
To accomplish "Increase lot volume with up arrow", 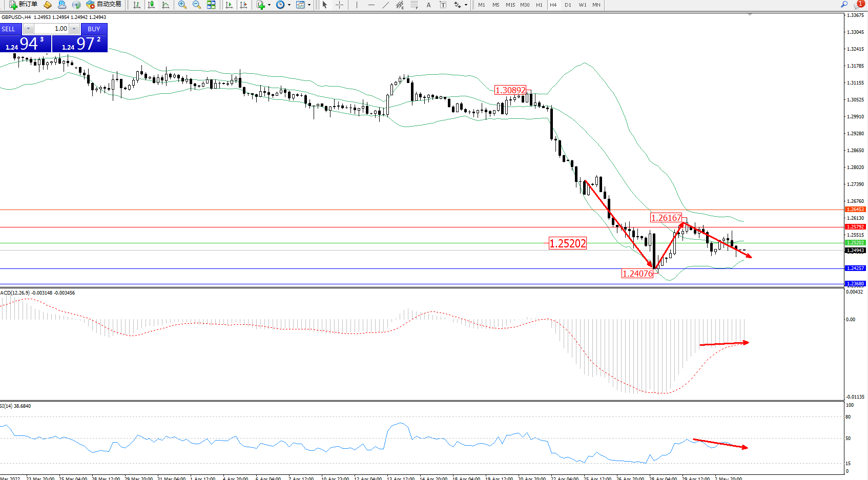I will (x=74, y=29).
